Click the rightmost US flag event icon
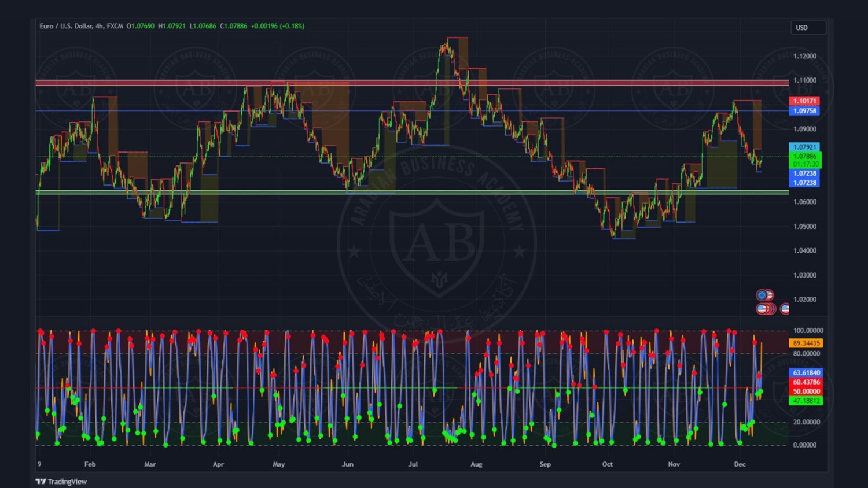This screenshot has width=868, height=488. click(x=785, y=309)
